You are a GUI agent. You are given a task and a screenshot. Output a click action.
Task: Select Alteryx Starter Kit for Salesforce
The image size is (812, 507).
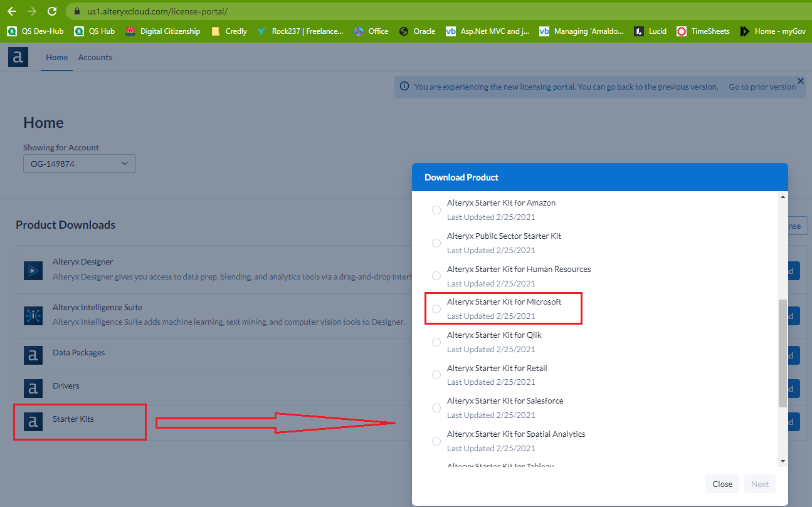pos(436,408)
